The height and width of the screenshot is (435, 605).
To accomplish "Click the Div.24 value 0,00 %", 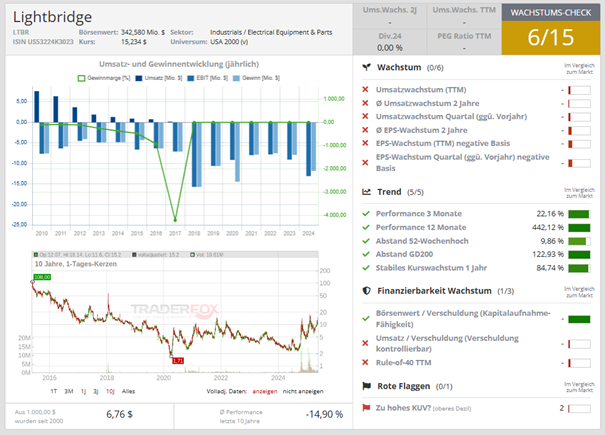I will pyautogui.click(x=390, y=48).
